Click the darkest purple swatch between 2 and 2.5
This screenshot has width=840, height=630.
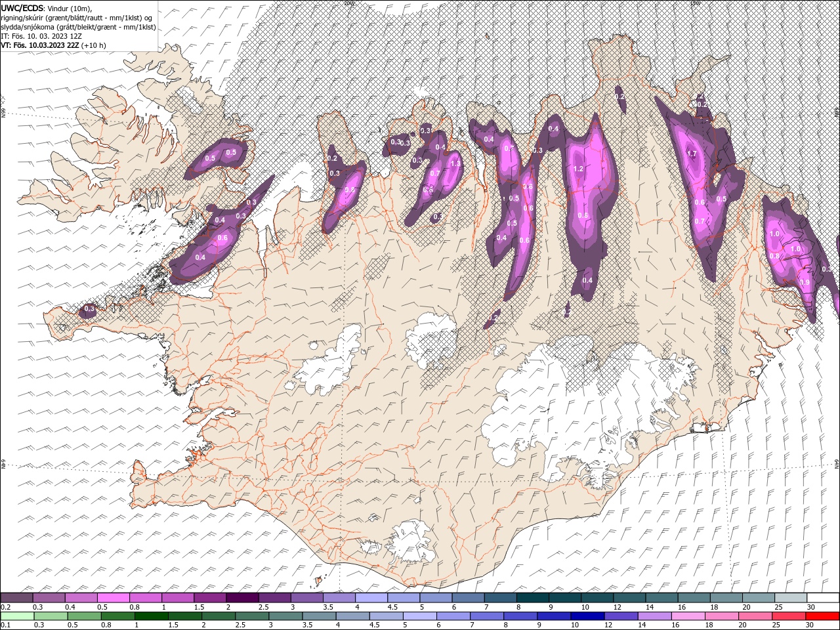(241, 598)
